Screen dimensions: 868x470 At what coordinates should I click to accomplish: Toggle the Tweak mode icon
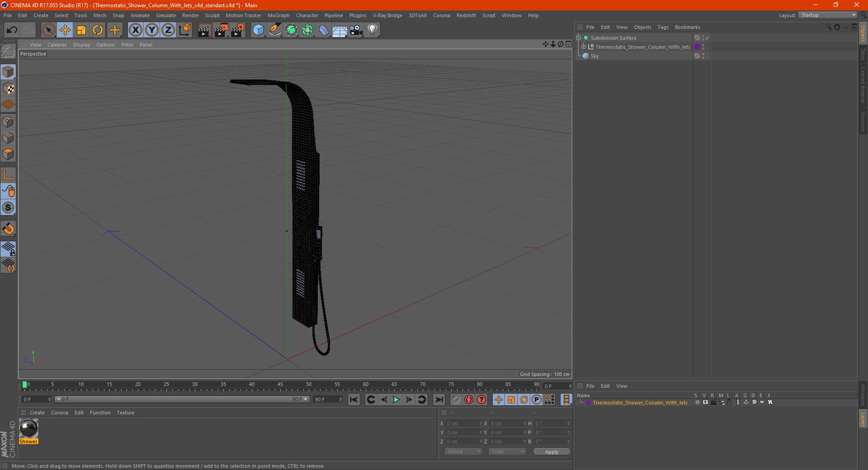[x=9, y=191]
